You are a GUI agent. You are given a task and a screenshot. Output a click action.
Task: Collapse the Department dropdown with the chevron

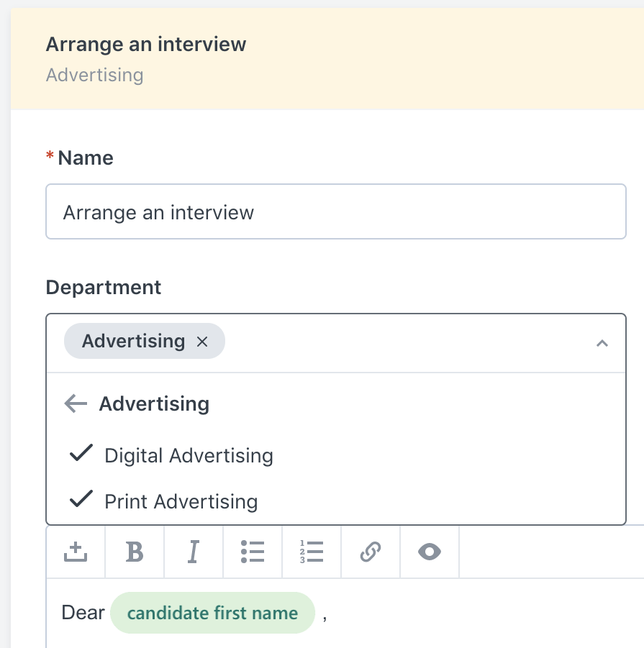point(602,344)
